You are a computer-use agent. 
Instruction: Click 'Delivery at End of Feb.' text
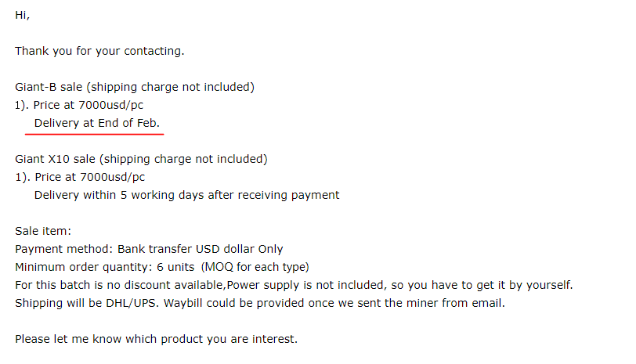click(x=97, y=123)
